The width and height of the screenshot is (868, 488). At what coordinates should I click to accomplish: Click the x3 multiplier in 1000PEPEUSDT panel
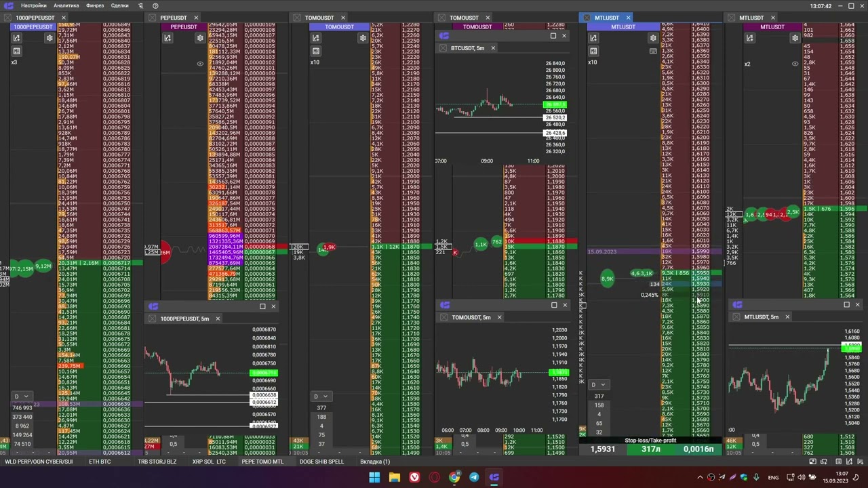(x=14, y=62)
